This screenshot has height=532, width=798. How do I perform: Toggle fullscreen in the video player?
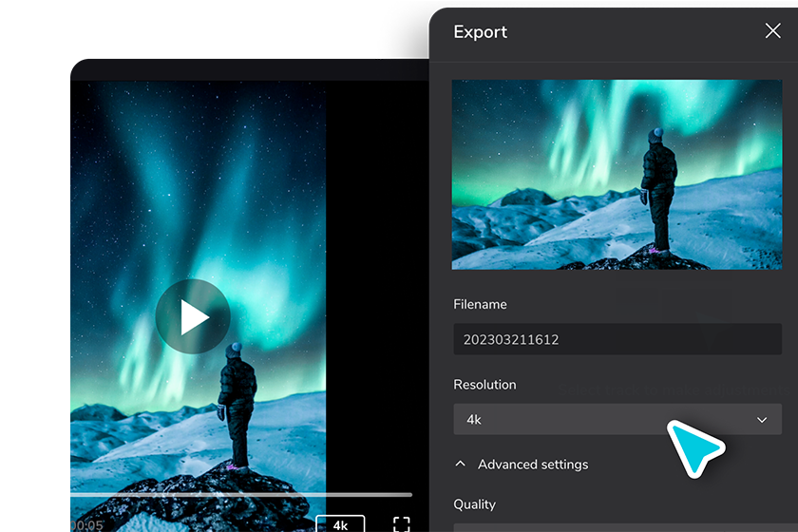coord(401,523)
